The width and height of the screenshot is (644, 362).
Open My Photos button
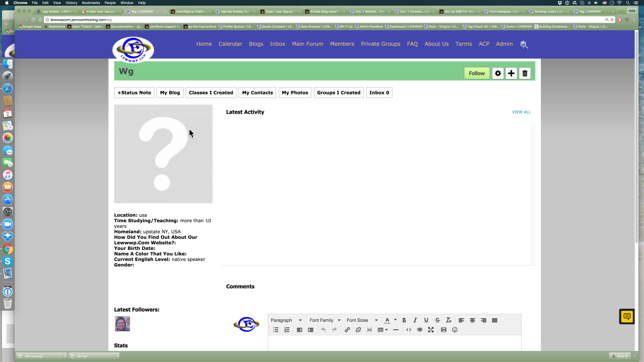coord(295,93)
